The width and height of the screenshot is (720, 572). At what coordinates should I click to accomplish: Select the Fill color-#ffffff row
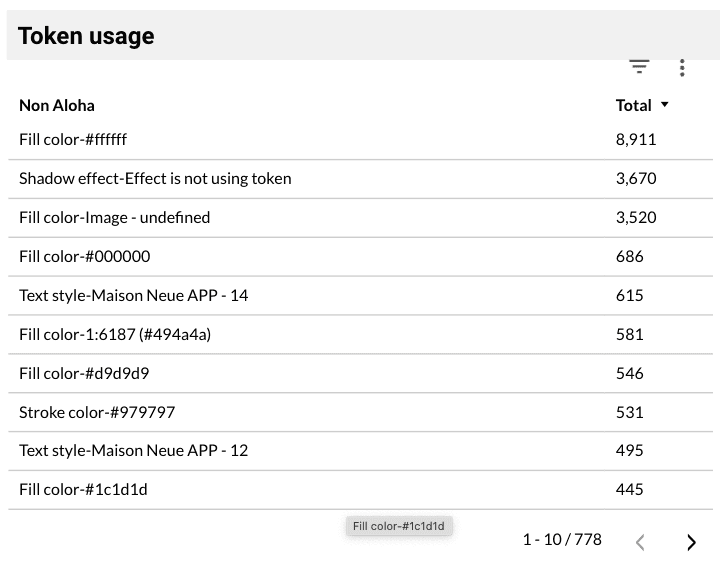tap(73, 139)
